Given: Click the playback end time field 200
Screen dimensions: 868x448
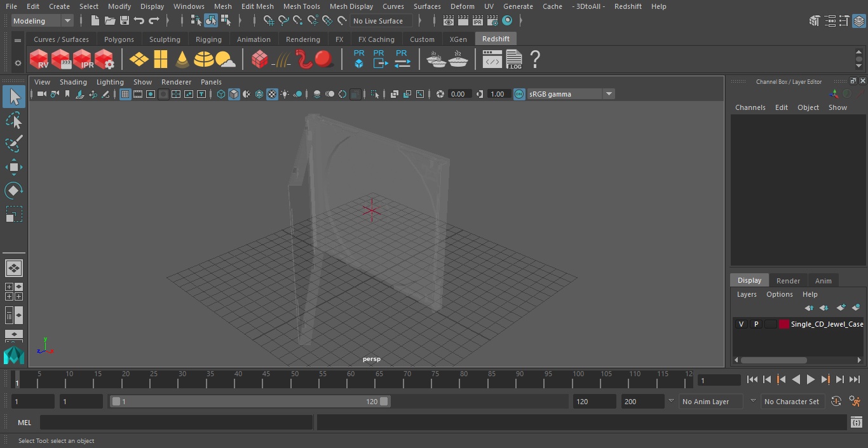Looking at the screenshot, I should pyautogui.click(x=642, y=401).
